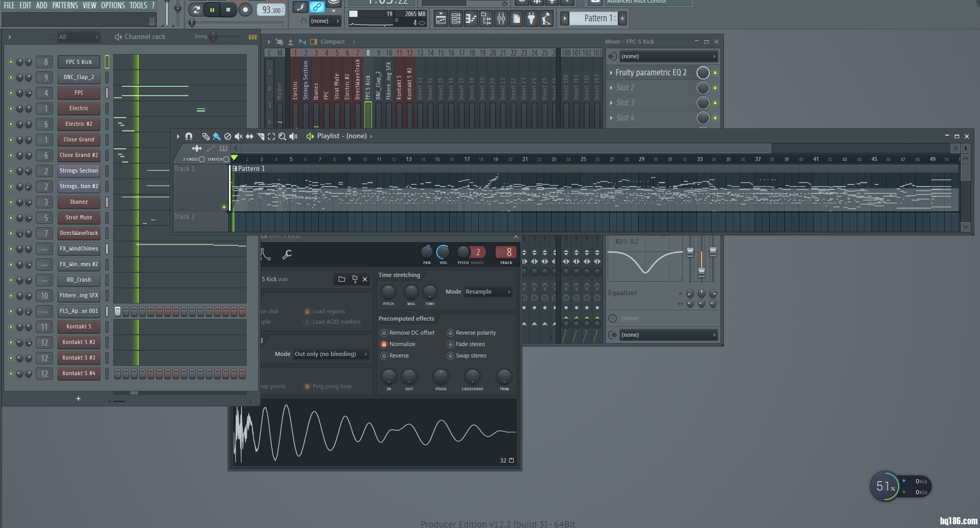
Task: Open the Time stretching Mode Resample dropdown
Action: 488,292
